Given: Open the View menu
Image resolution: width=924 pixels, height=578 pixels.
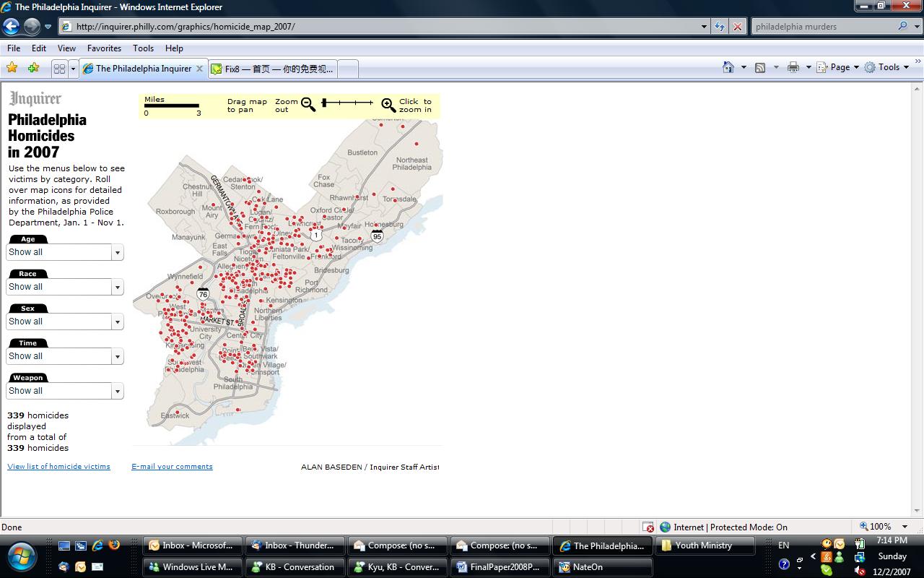Looking at the screenshot, I should tap(66, 48).
